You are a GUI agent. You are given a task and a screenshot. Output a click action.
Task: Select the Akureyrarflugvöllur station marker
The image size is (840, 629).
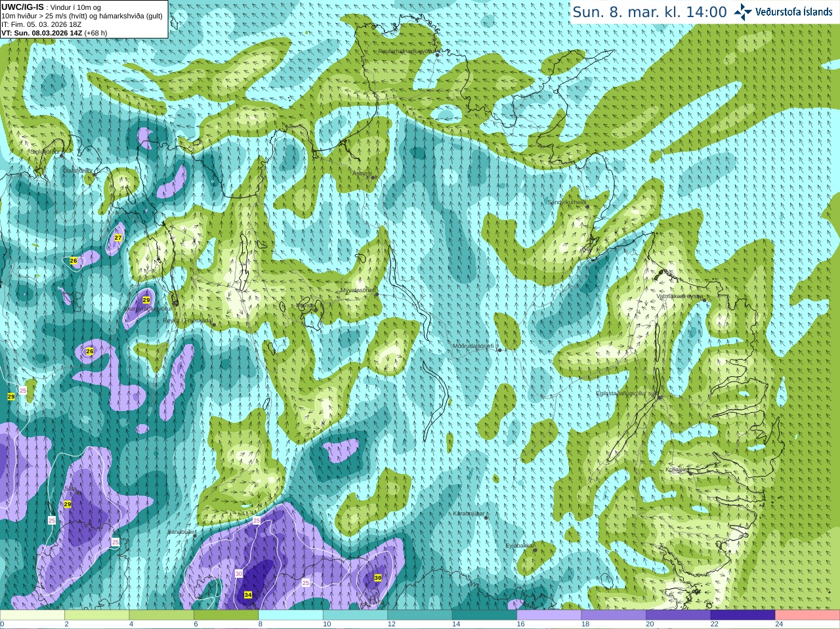pos(175,303)
